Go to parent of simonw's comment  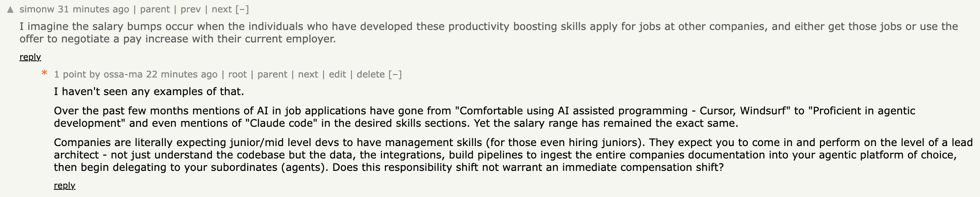155,9
